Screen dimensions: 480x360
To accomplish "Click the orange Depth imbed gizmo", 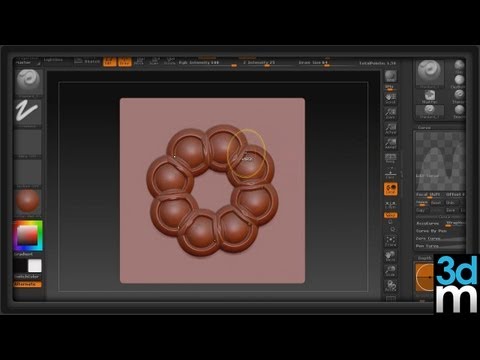I will tap(424, 277).
